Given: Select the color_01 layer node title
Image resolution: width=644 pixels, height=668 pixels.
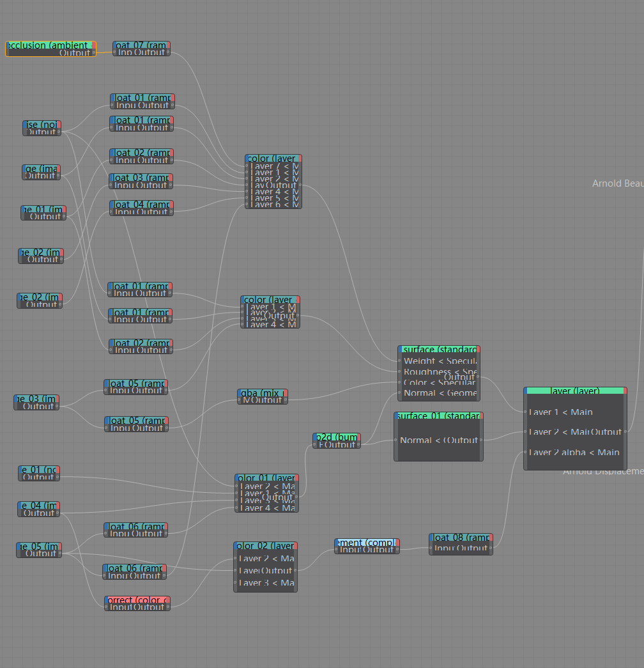Looking at the screenshot, I should click(266, 478).
